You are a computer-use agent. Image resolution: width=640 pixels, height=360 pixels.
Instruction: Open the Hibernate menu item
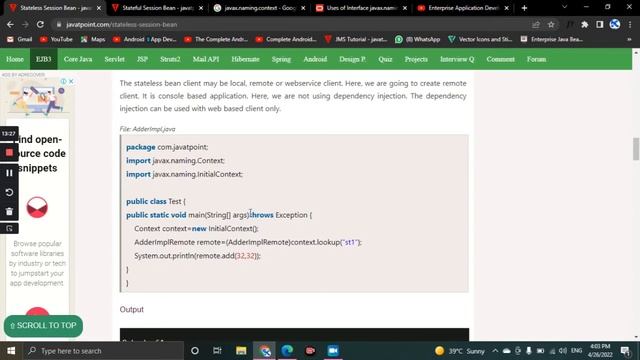(245, 59)
